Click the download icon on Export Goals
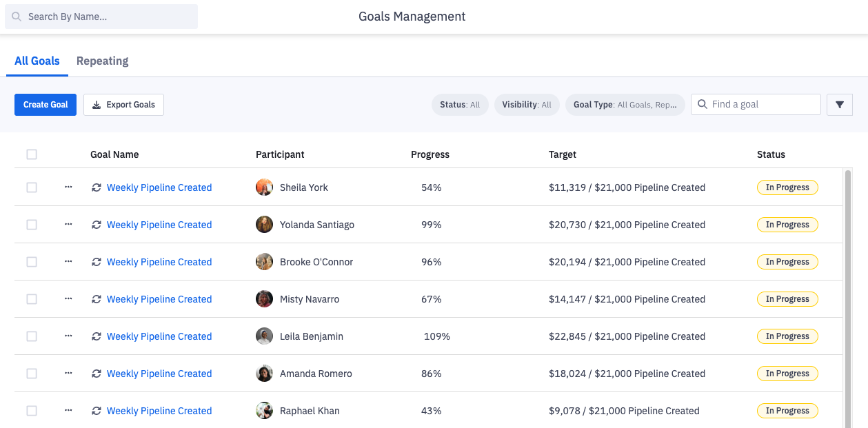This screenshot has width=868, height=428. tap(97, 104)
